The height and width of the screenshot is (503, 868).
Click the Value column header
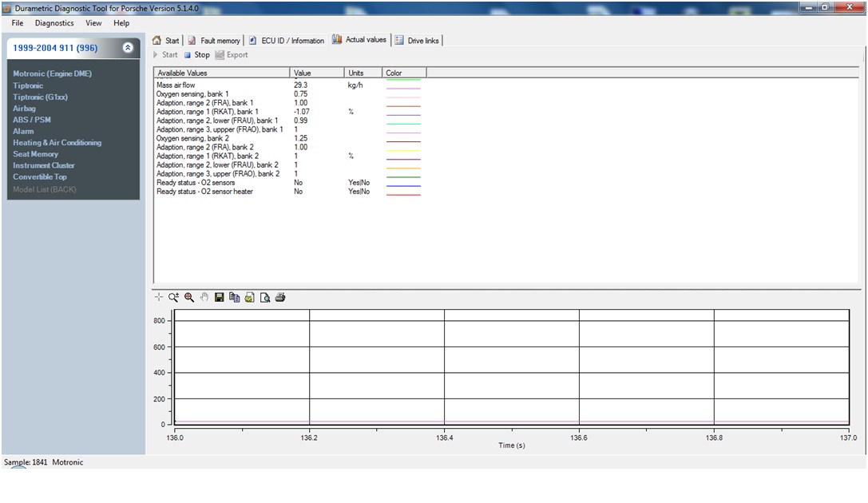coord(317,73)
